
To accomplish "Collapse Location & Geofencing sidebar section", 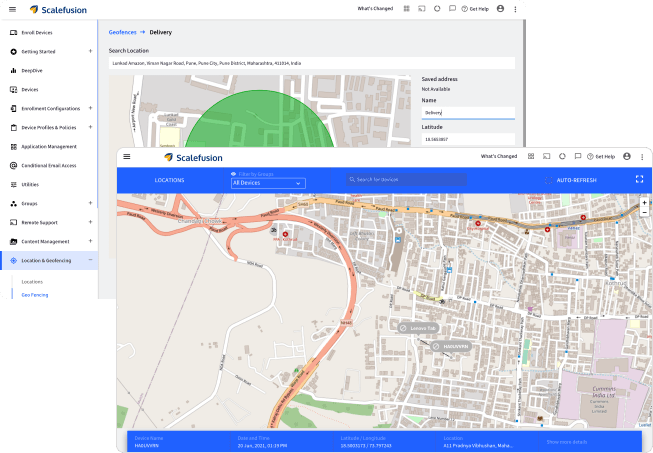I will click(90, 260).
